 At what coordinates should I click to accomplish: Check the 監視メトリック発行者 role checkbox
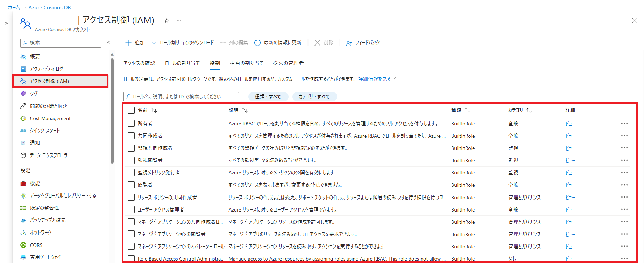(x=131, y=173)
